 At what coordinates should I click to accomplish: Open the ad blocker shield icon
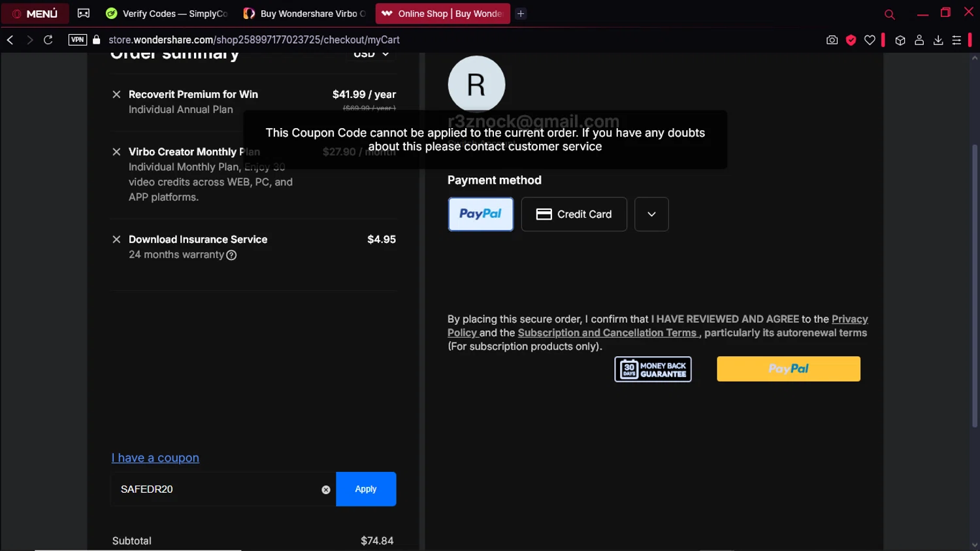(x=851, y=40)
